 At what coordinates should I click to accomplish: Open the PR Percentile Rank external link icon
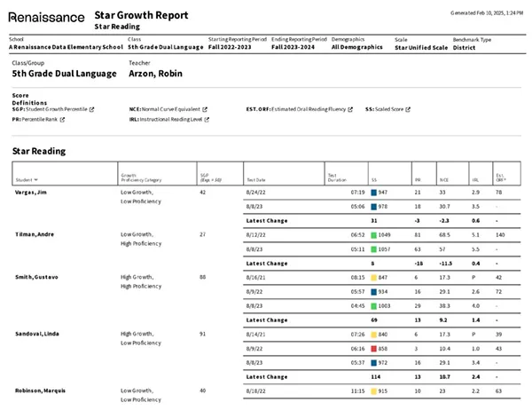[62, 120]
